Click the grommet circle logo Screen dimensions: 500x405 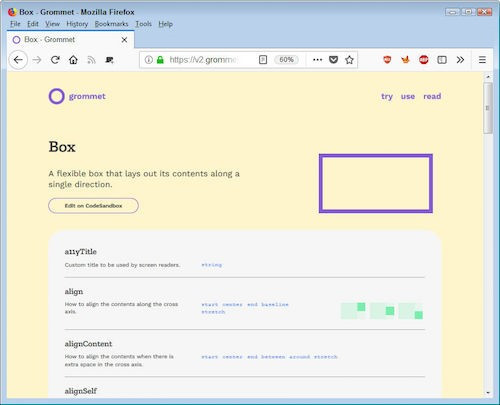pyautogui.click(x=56, y=96)
